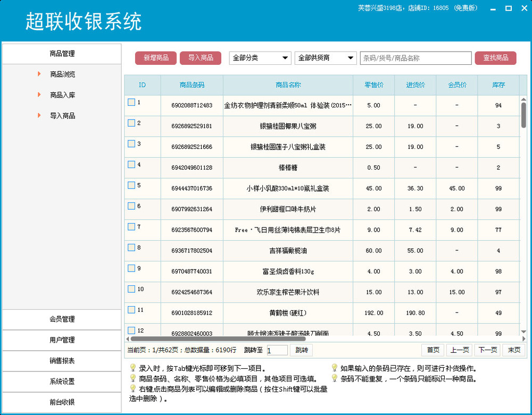Toggle the checkbox for product ID 5
Screen dimensions: 532x415
pos(131,185)
